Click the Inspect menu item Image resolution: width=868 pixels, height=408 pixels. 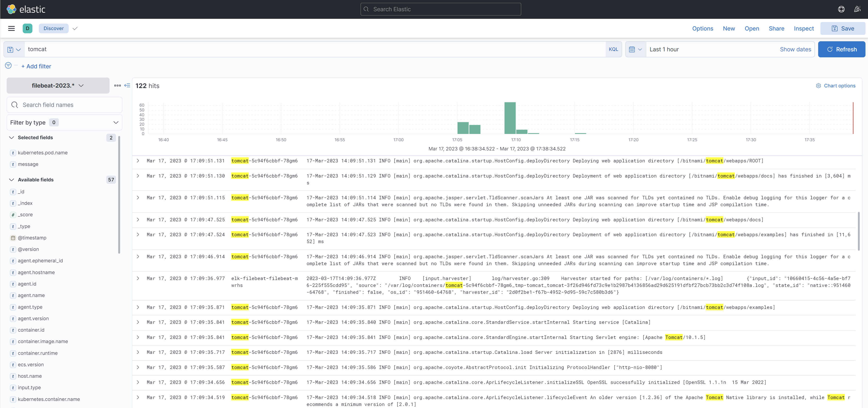point(804,28)
